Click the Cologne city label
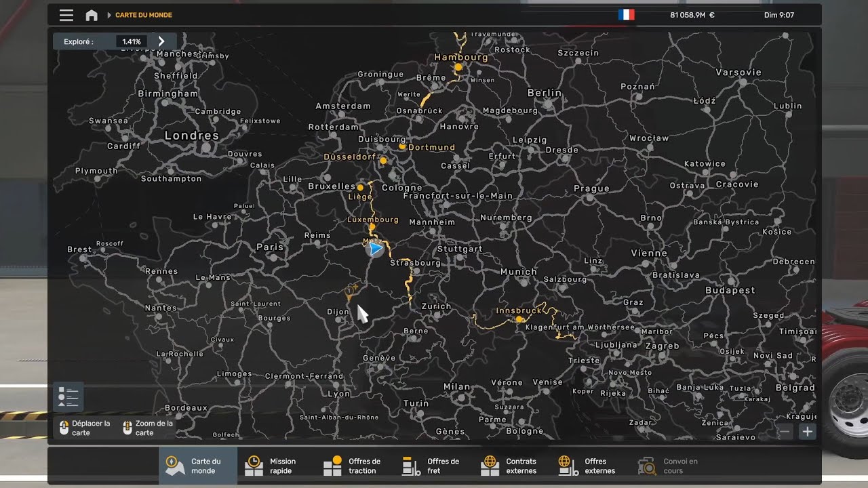Screen dimensions: 868x488 point(401,188)
